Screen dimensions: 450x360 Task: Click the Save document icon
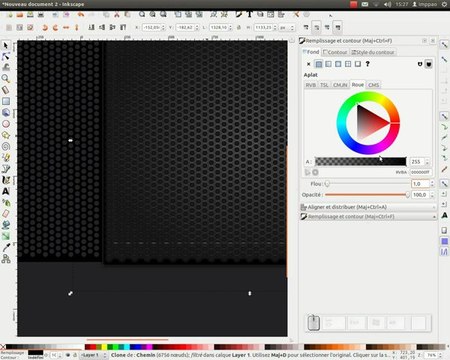[30, 15]
